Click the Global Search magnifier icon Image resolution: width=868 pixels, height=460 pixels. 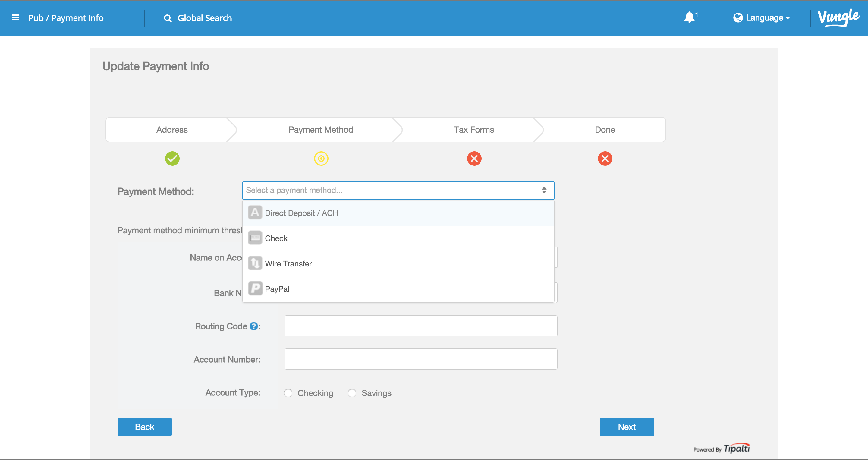click(x=168, y=18)
